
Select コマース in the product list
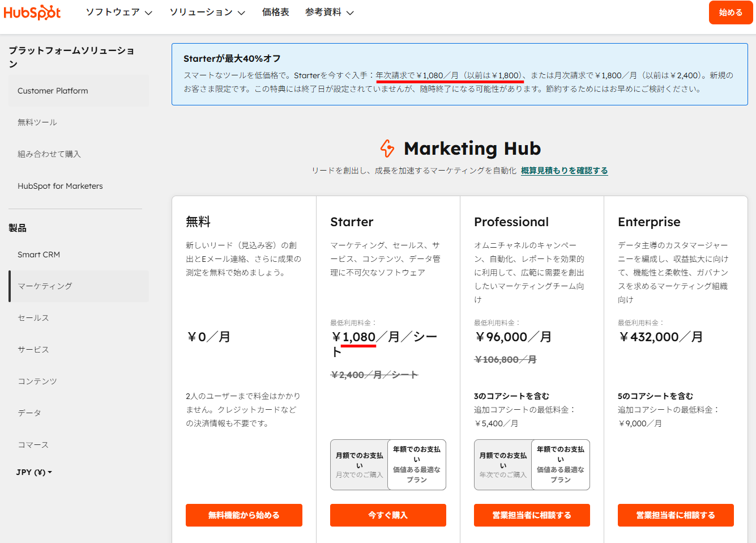(x=79, y=445)
